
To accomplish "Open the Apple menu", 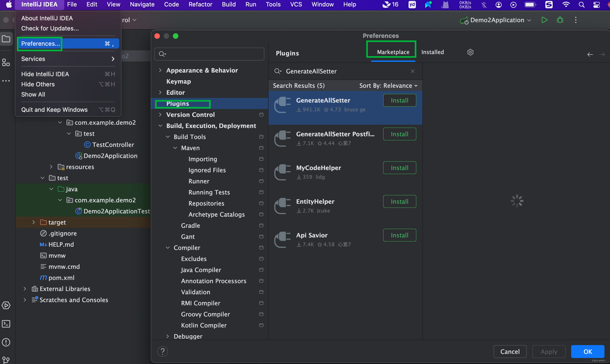I will 9,4.
